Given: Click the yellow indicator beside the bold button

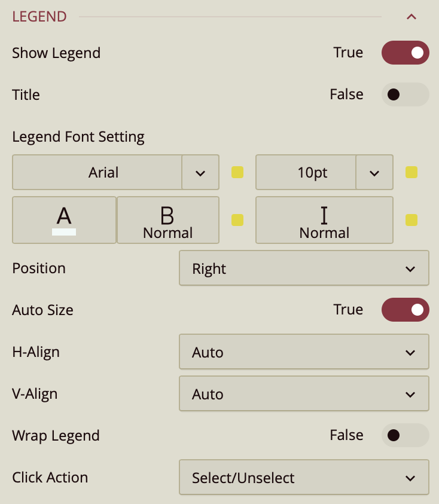Looking at the screenshot, I should (x=237, y=220).
